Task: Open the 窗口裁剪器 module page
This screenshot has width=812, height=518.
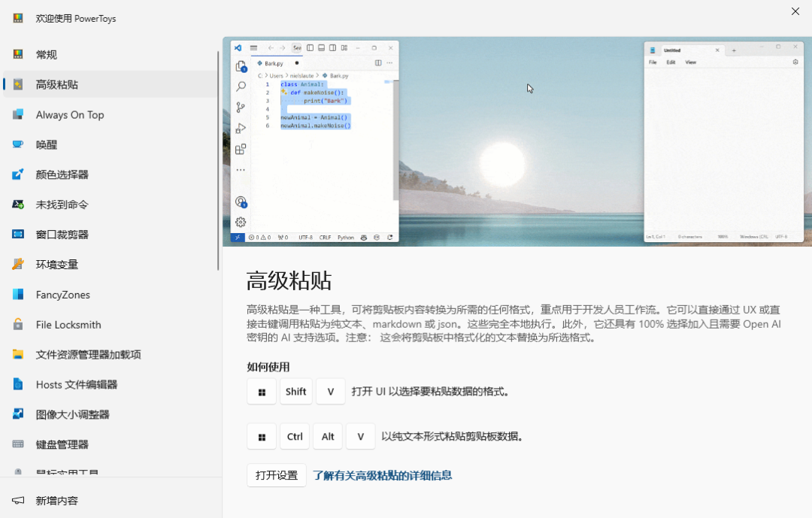Action: click(109, 235)
